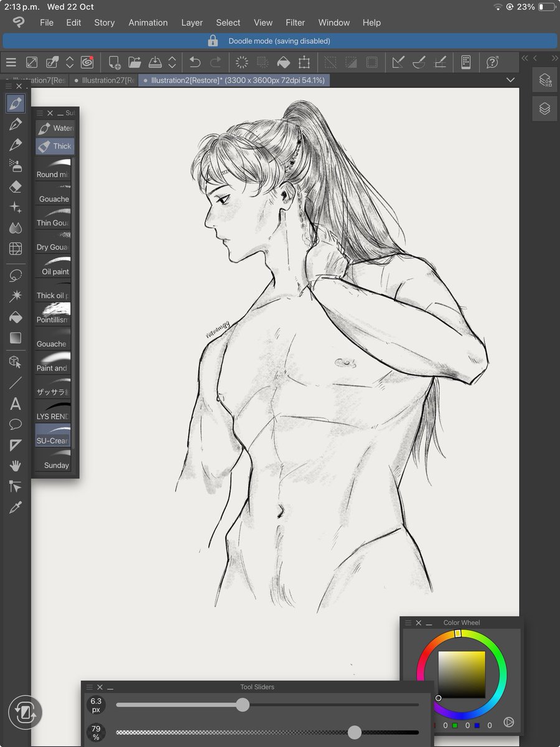560x747 pixels.
Task: Open the Layers panel icon on right dock
Action: [x=545, y=108]
